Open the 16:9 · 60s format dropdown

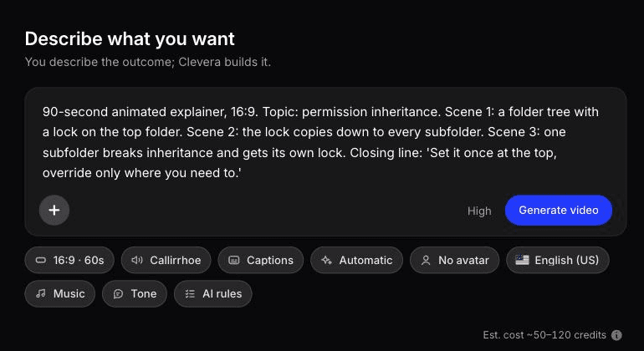(x=69, y=260)
